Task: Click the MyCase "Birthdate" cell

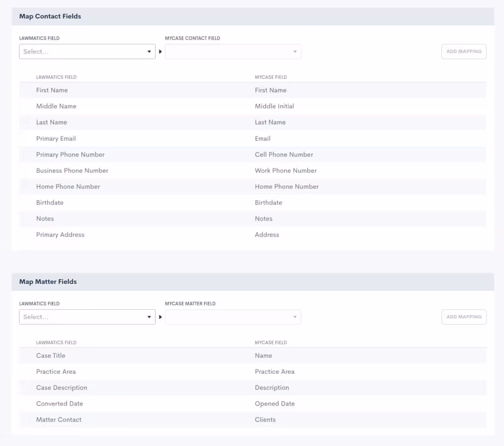Action: (x=268, y=203)
